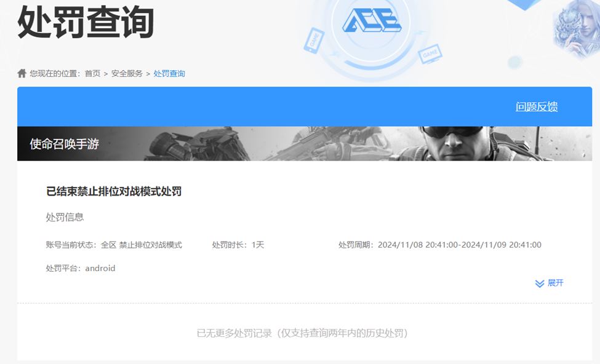The image size is (600, 364).
Task: Click the 使命召唤手游 game banner title
Action: coord(64,144)
